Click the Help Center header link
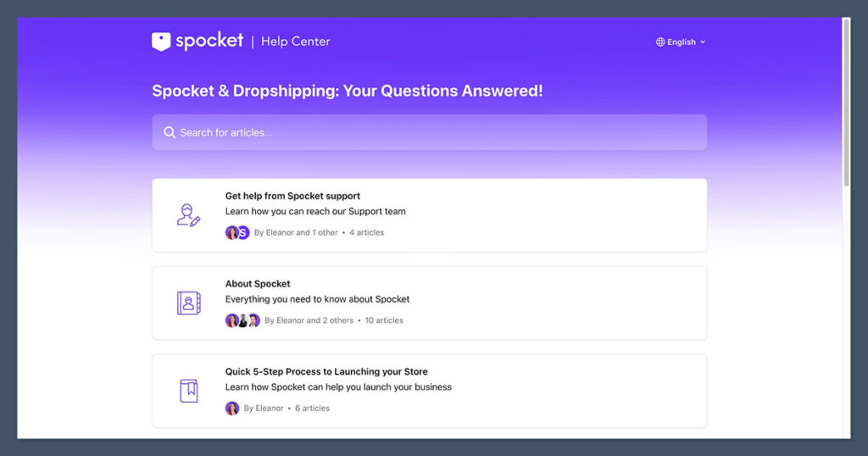 pos(296,42)
